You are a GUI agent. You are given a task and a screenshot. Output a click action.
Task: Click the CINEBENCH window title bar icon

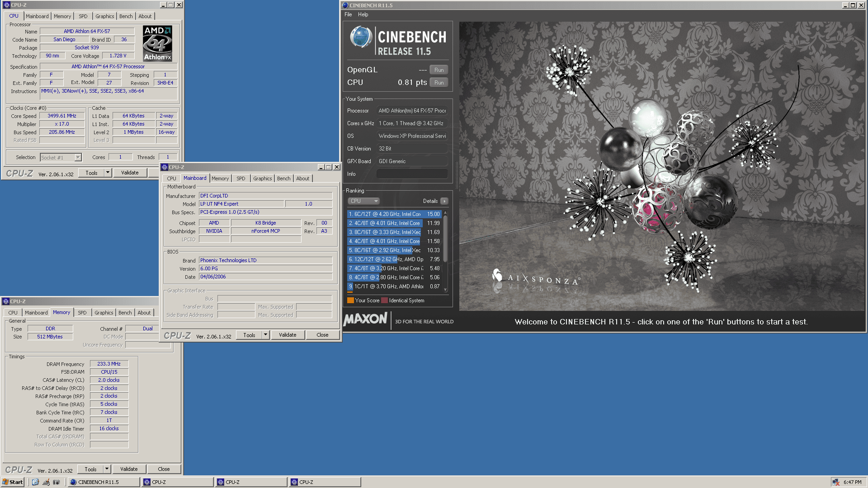pyautogui.click(x=345, y=5)
